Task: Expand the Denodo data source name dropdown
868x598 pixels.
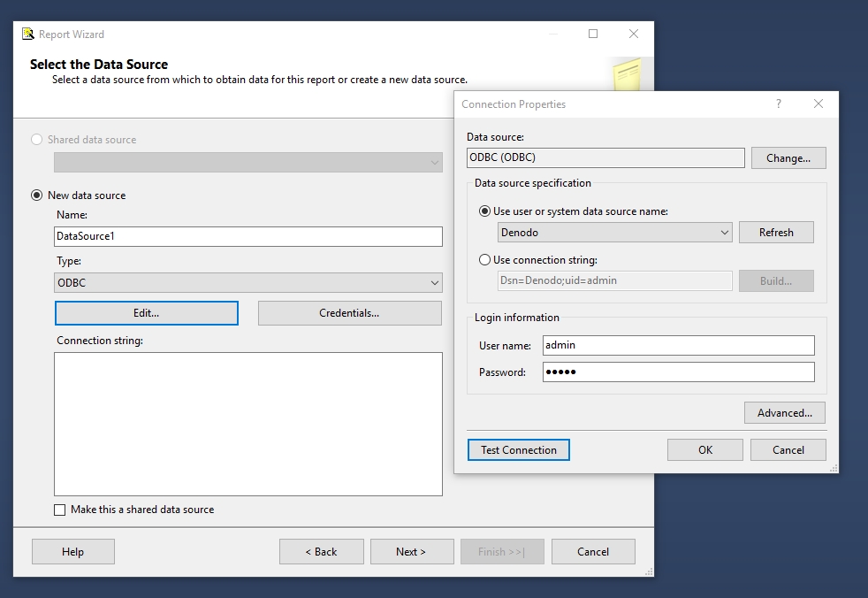Action: pos(614,233)
